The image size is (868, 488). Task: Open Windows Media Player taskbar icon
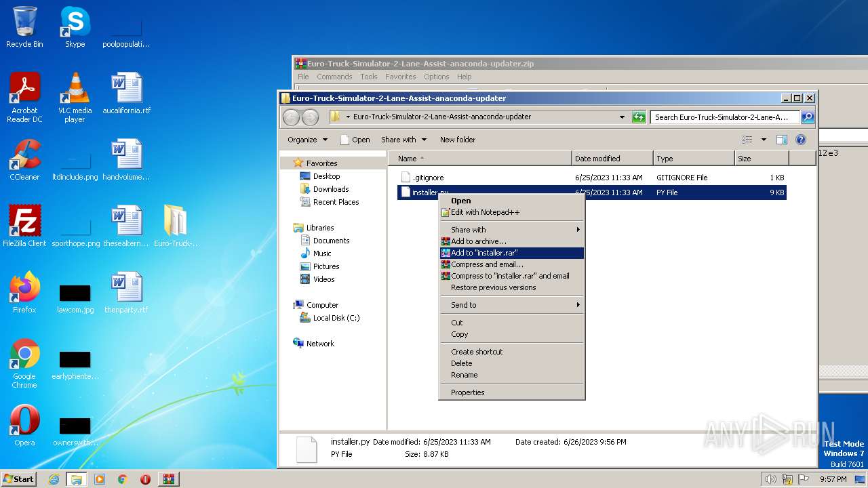(100, 479)
